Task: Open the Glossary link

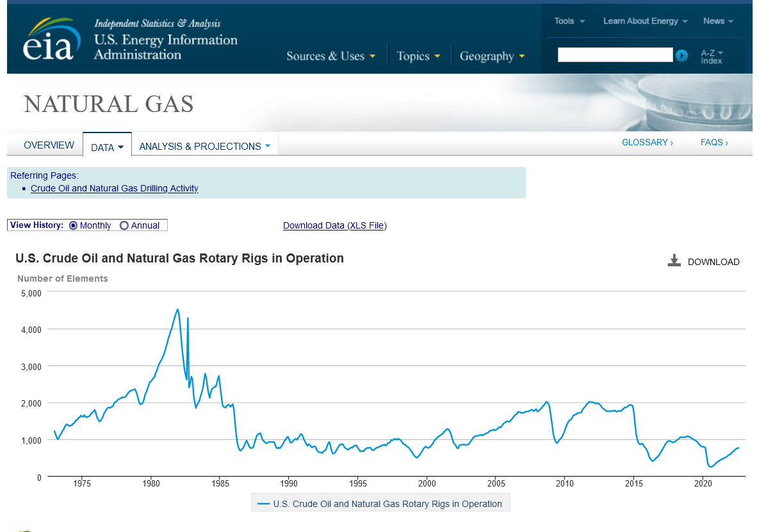Action: pos(647,142)
